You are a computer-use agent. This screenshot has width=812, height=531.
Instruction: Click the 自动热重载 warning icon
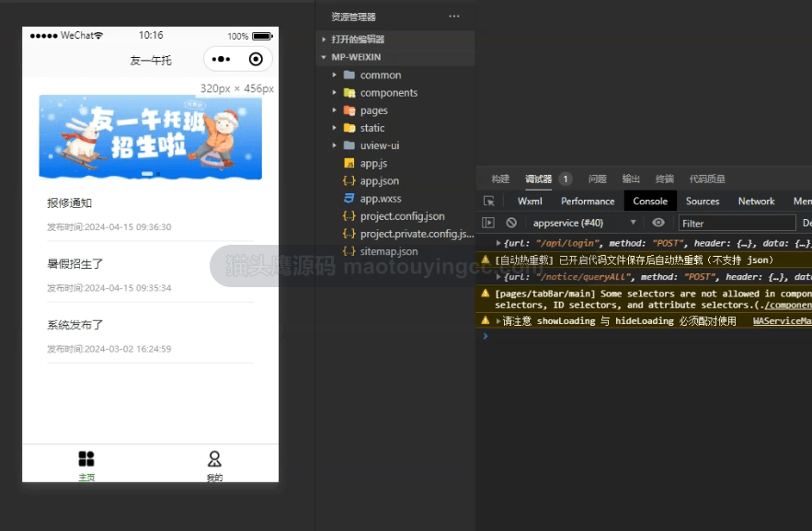click(x=486, y=259)
